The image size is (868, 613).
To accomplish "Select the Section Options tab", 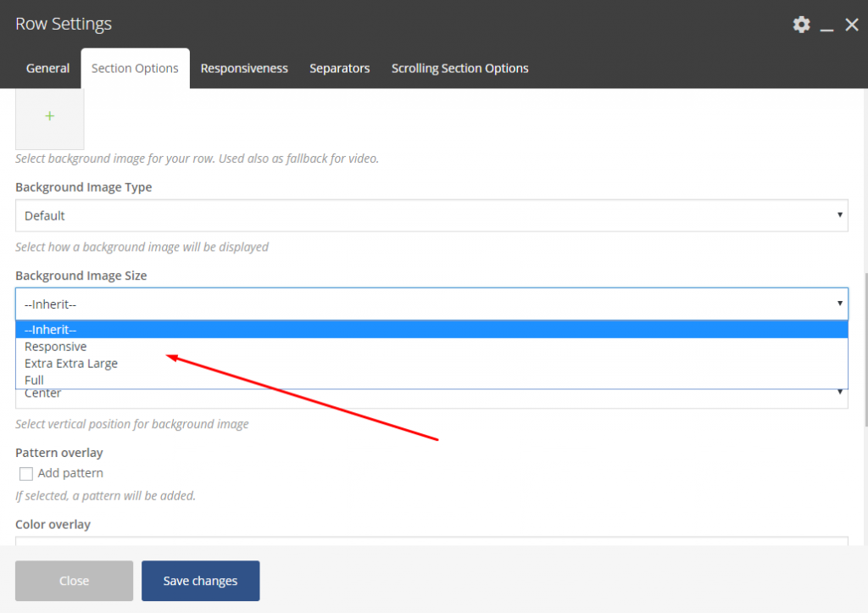I will (x=135, y=69).
